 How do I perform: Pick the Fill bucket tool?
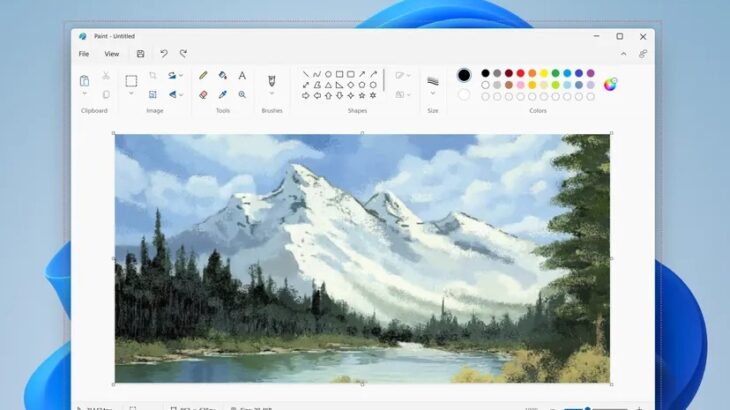222,75
